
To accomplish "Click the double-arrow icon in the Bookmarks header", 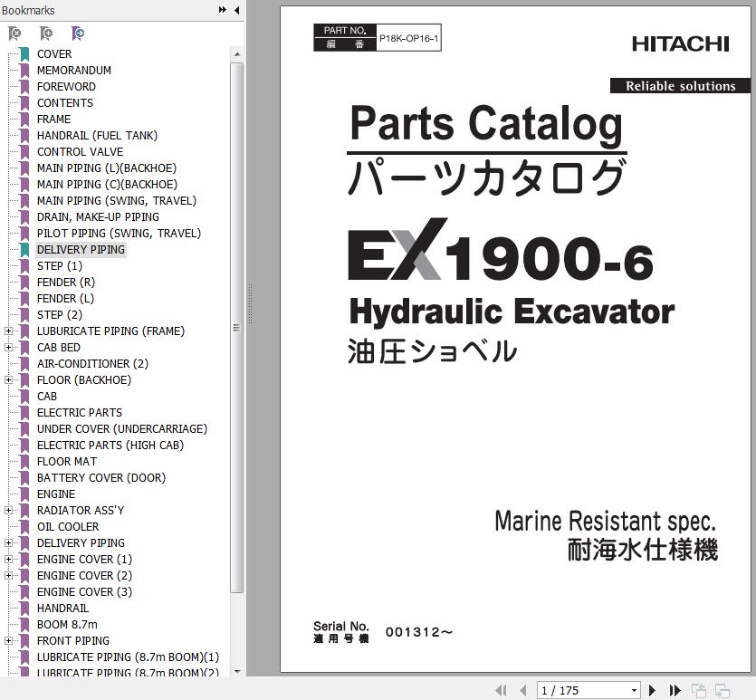I will 222,10.
